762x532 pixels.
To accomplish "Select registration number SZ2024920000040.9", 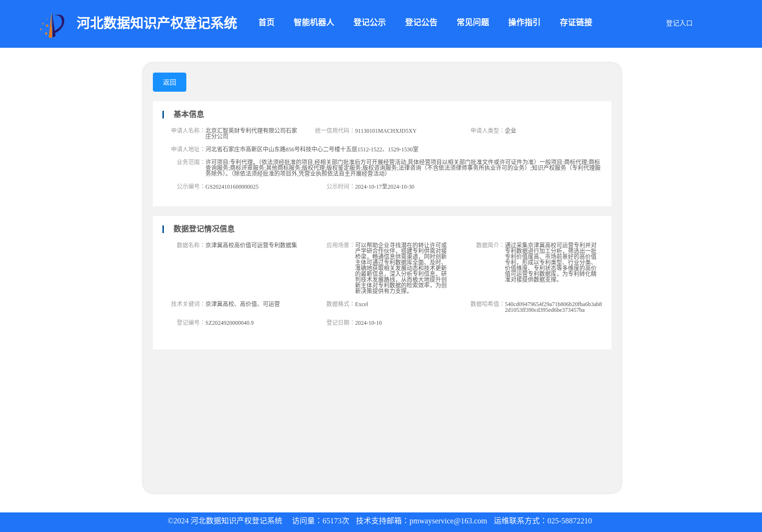I will tap(229, 323).
